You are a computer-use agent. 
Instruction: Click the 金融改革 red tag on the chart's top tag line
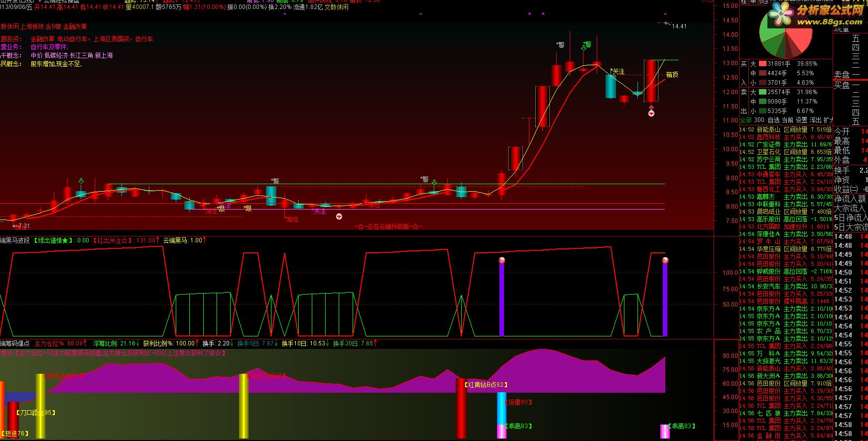tap(75, 26)
